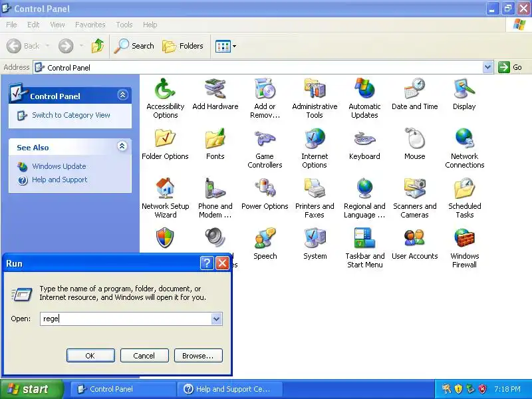The height and width of the screenshot is (399, 532).
Task: Click OK in the Run dialog
Action: [x=90, y=356]
